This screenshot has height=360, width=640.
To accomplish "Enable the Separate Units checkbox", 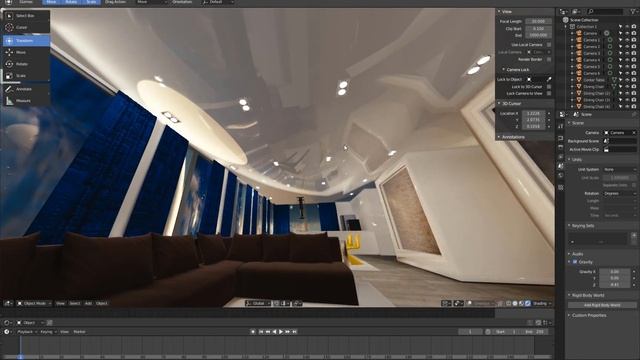I will (634, 185).
